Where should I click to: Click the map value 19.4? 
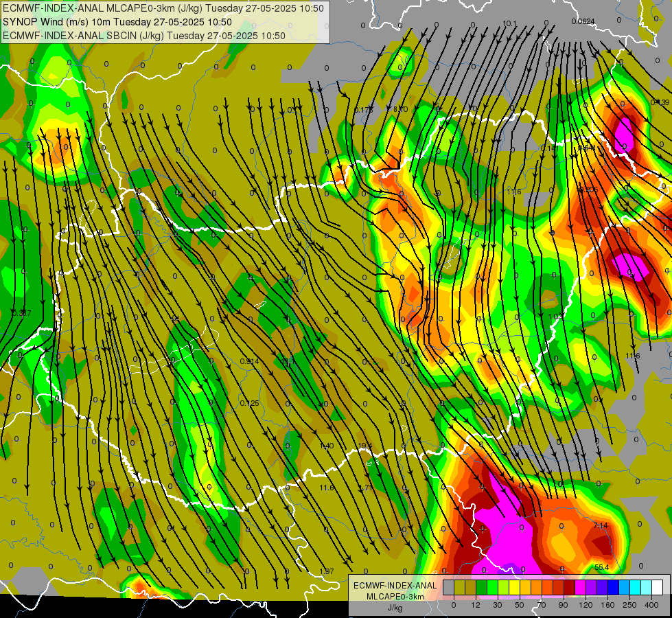click(364, 446)
